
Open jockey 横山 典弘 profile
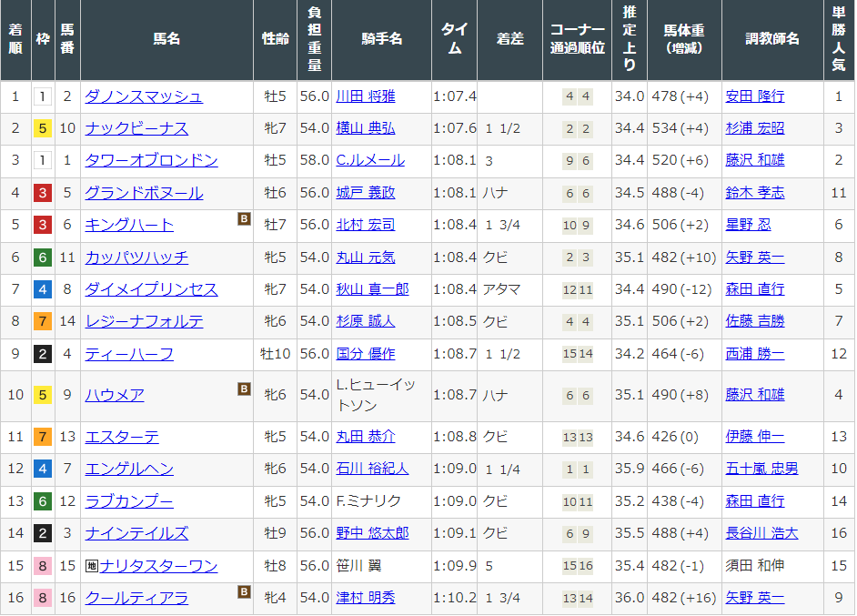(365, 128)
